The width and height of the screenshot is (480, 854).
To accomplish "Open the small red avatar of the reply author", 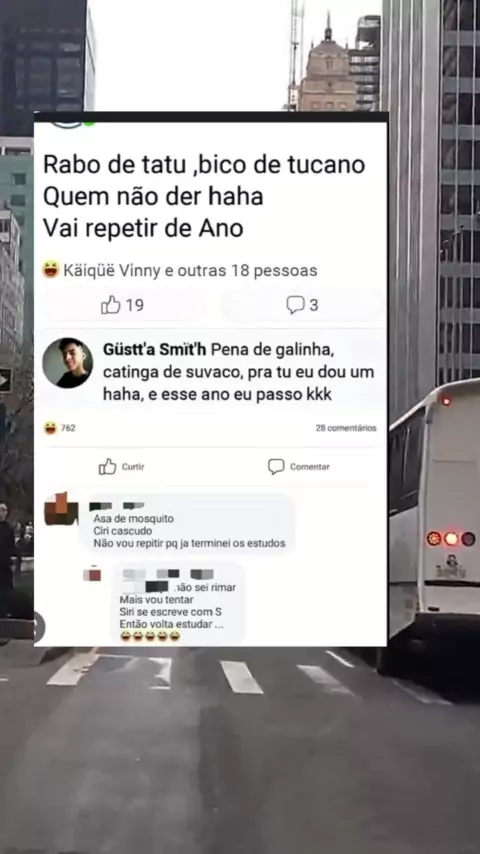I will click(x=92, y=574).
